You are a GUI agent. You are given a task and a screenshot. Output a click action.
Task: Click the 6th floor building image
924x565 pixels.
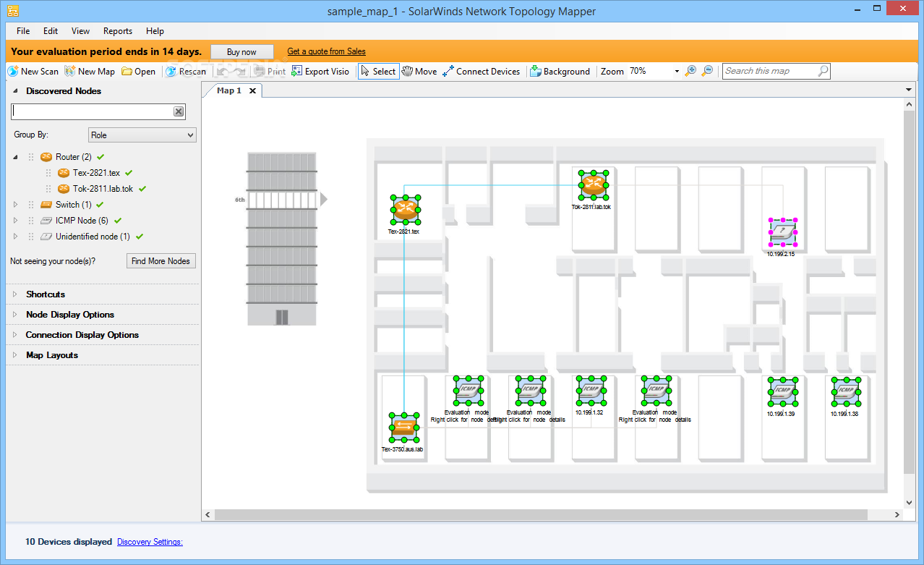coord(282,238)
